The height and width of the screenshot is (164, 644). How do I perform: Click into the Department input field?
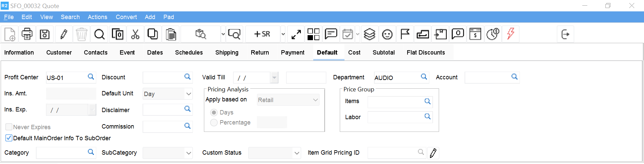tap(396, 78)
